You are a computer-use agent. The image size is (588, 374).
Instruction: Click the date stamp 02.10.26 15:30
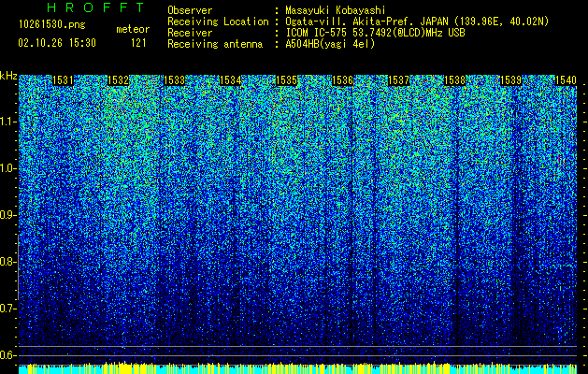(x=57, y=43)
